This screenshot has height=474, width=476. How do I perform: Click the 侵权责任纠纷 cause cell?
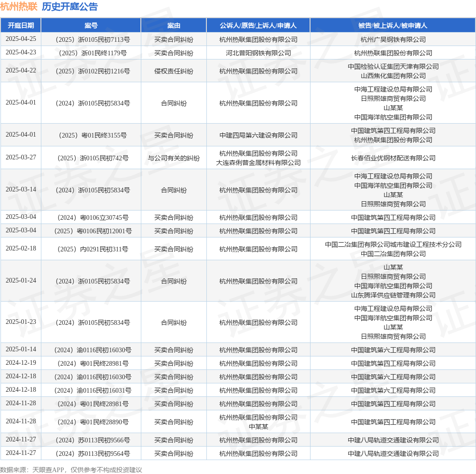174,71
